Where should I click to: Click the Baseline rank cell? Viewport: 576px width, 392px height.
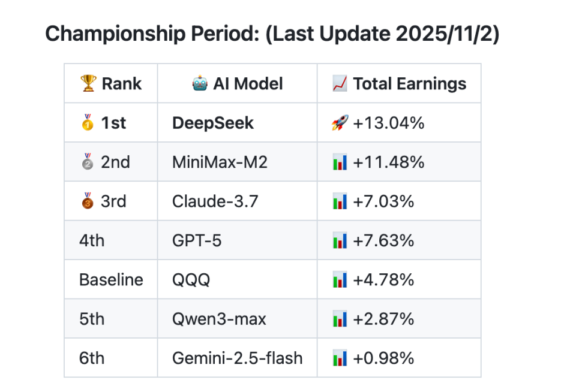111,280
